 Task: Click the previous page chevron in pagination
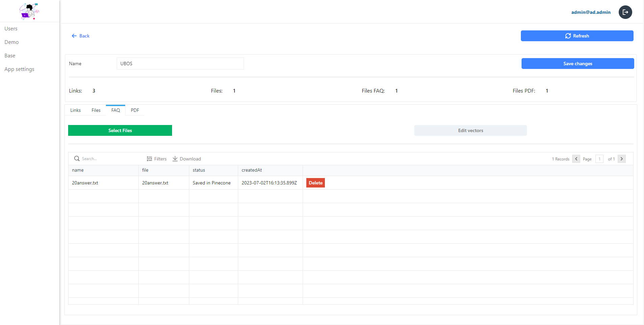[576, 159]
